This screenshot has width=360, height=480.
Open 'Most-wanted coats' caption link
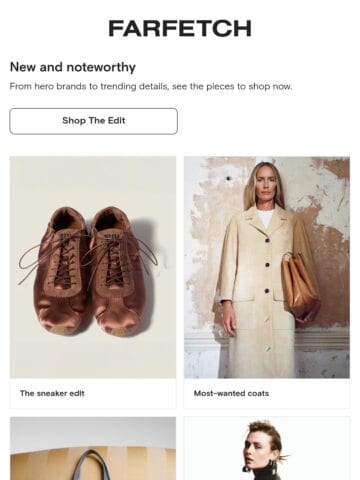point(231,393)
